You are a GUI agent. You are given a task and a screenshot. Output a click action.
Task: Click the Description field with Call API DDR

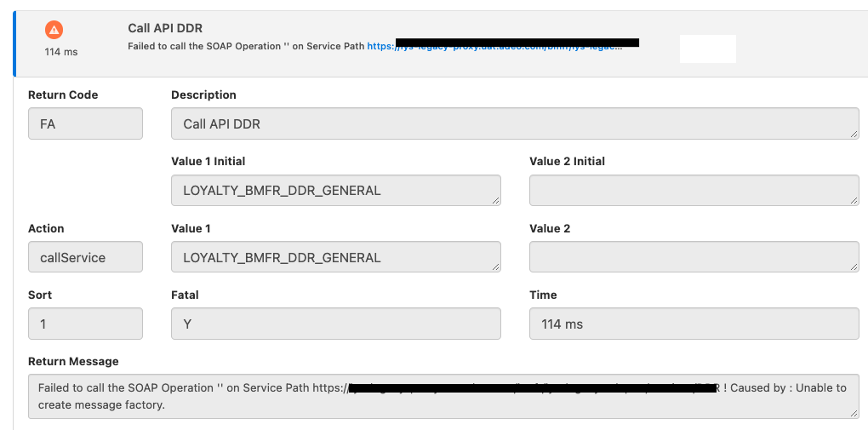515,123
